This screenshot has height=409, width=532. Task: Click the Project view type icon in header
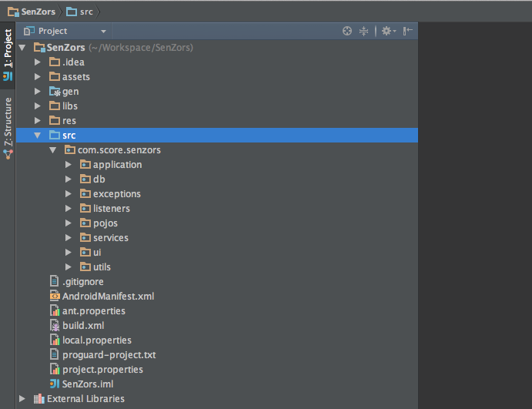click(28, 31)
